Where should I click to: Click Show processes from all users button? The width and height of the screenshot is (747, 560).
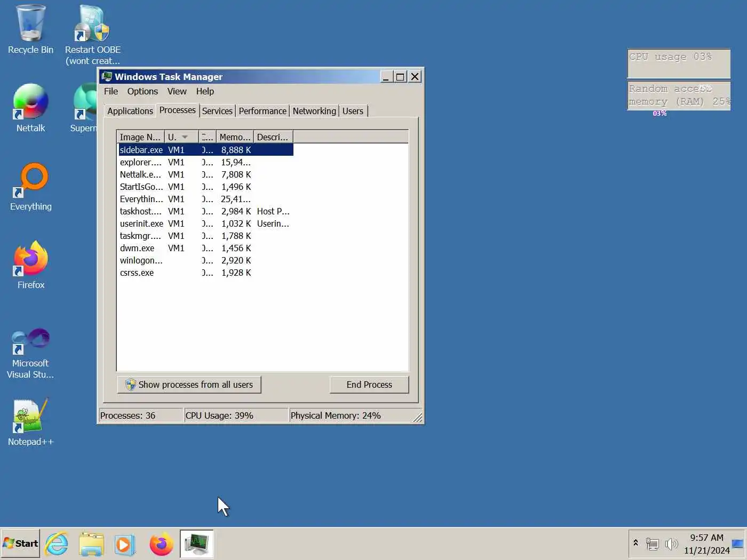189,385
